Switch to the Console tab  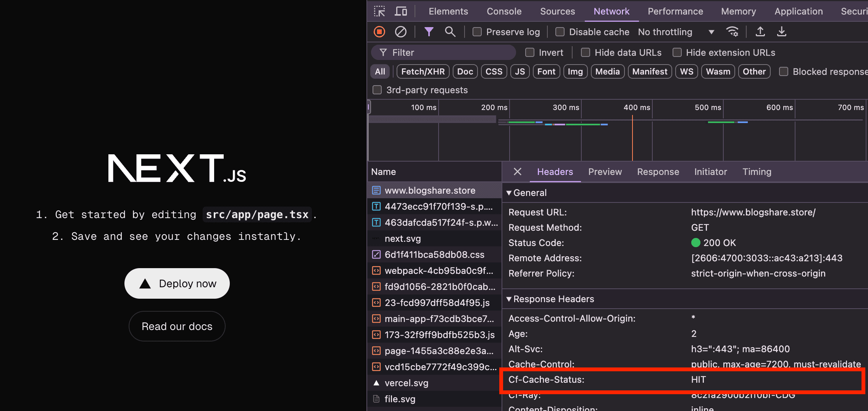click(504, 11)
